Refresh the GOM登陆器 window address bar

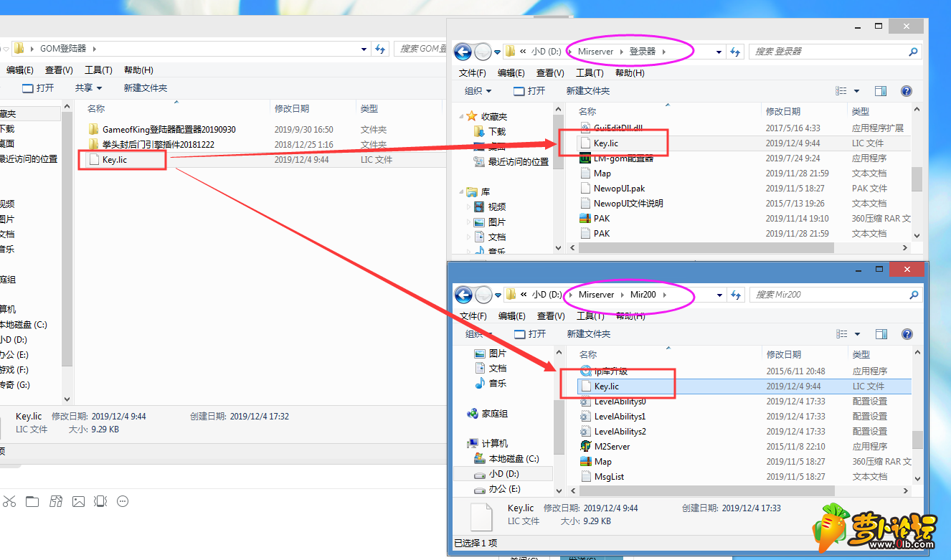pyautogui.click(x=381, y=49)
